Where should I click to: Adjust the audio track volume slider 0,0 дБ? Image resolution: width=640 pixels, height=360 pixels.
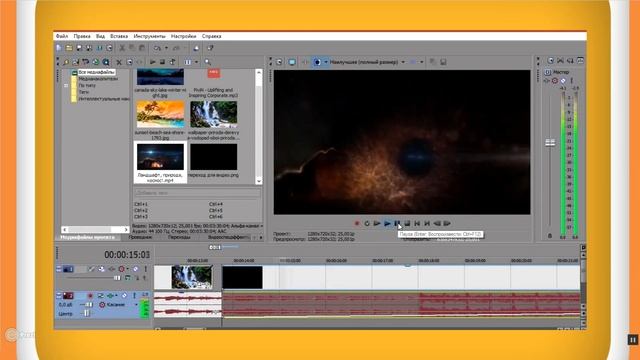coord(88,305)
